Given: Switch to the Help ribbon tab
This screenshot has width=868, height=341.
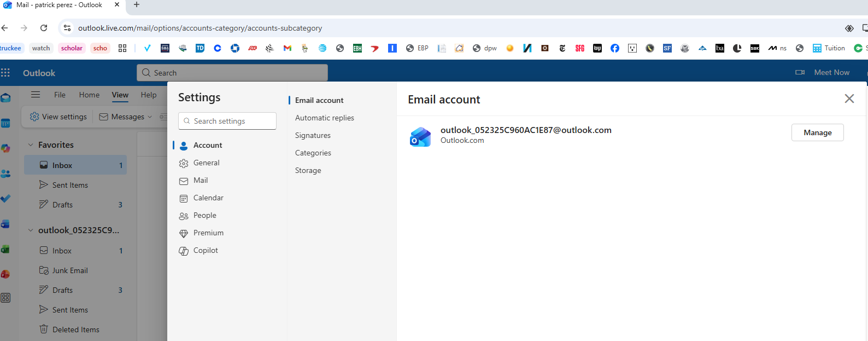Looking at the screenshot, I should tap(149, 95).
